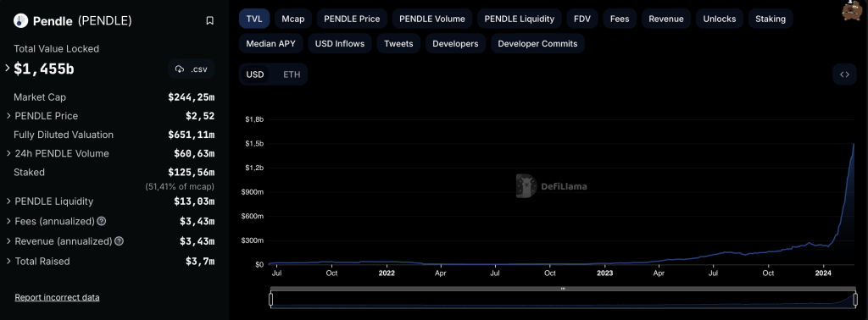This screenshot has height=320, width=868.
Task: Enable PENDLE Price on chart
Action: click(x=352, y=19)
